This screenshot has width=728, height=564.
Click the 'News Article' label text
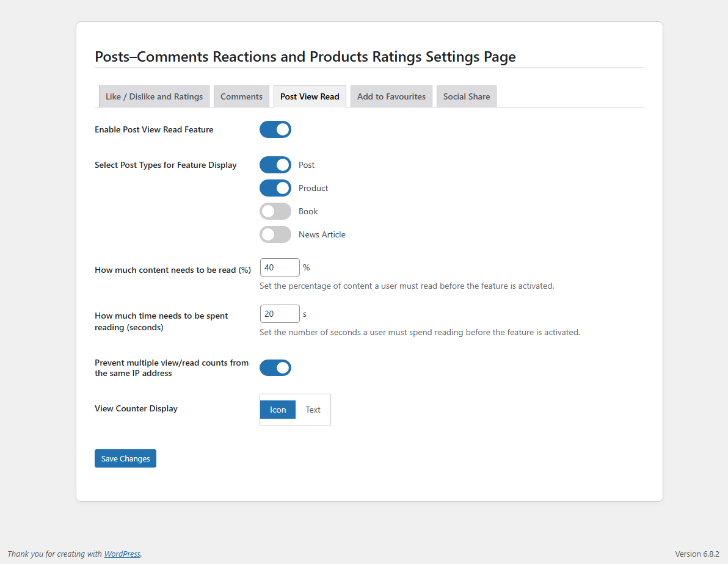point(322,234)
